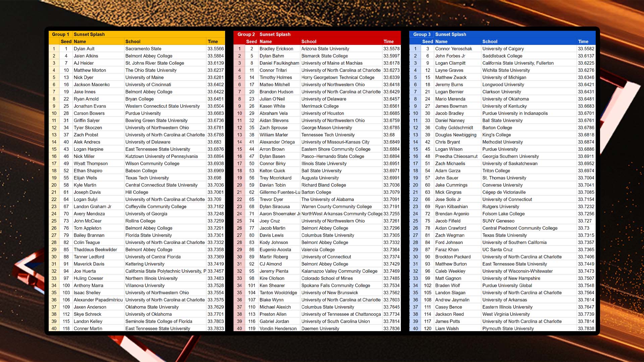This screenshot has height=362, width=644.
Task: Select the Seed column header in Group 1
Action: coord(66,42)
